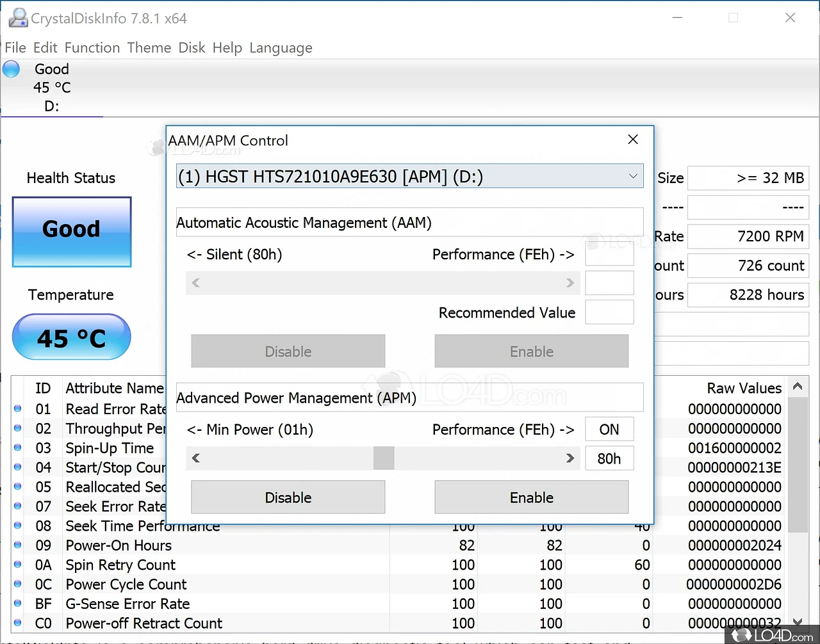The width and height of the screenshot is (820, 644).
Task: Click the attribute list scrollbar thumb
Action: [x=798, y=465]
